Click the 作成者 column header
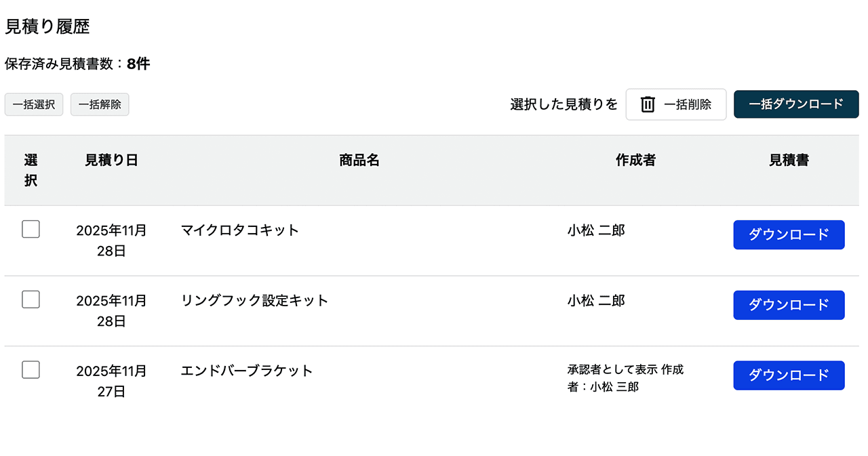The height and width of the screenshot is (456, 868). (635, 161)
